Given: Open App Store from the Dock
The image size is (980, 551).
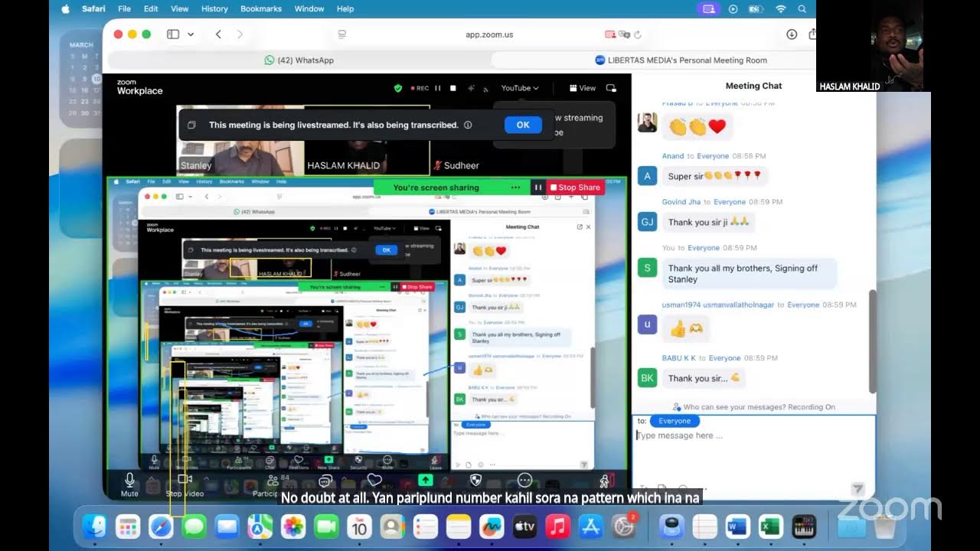Looking at the screenshot, I should click(590, 527).
